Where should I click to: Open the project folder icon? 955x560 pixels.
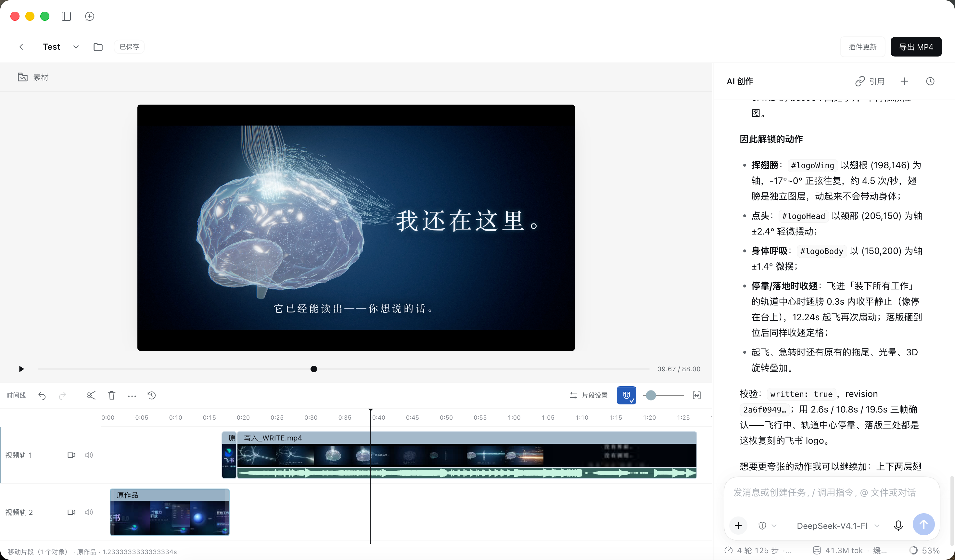pos(98,46)
